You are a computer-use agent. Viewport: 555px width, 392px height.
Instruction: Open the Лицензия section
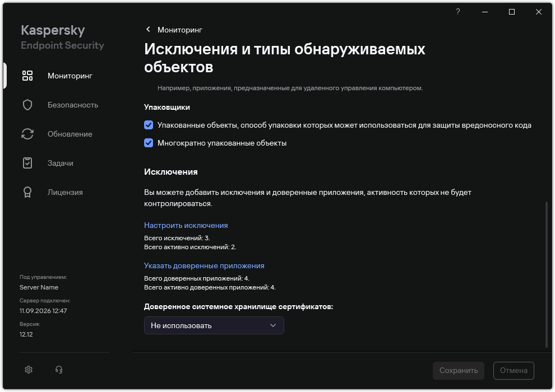point(65,192)
